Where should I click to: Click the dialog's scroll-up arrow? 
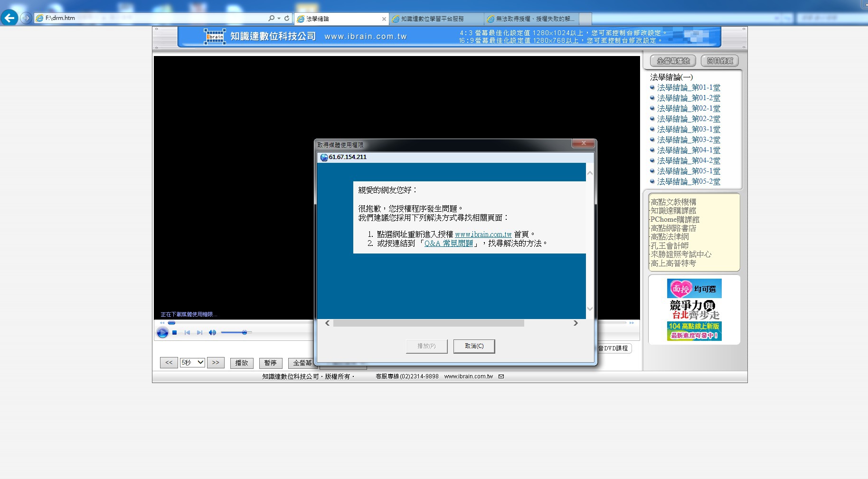[x=590, y=173]
